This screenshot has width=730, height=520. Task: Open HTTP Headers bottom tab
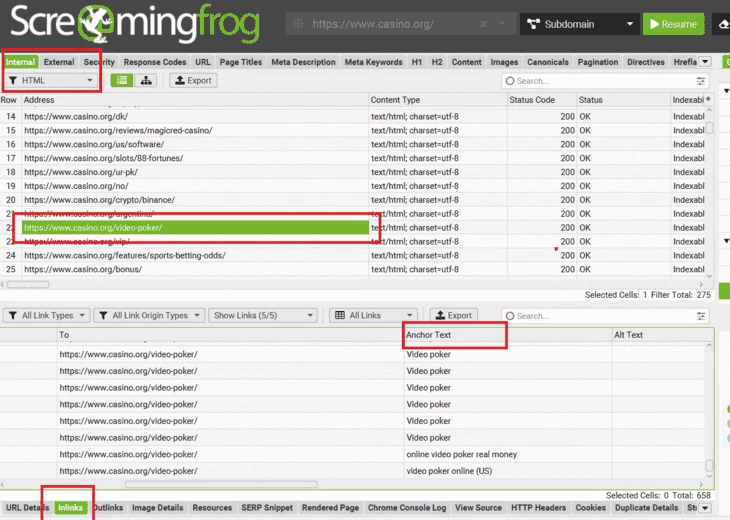pyautogui.click(x=538, y=507)
